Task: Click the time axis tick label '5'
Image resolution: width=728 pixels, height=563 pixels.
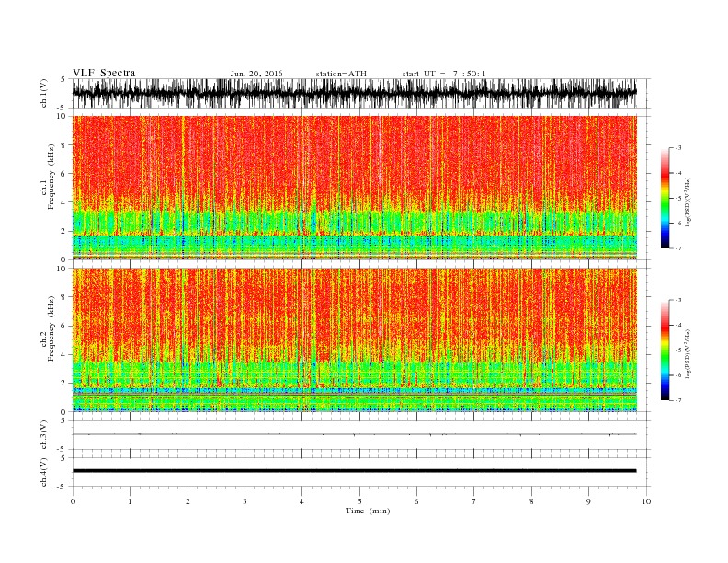Action: coord(359,501)
